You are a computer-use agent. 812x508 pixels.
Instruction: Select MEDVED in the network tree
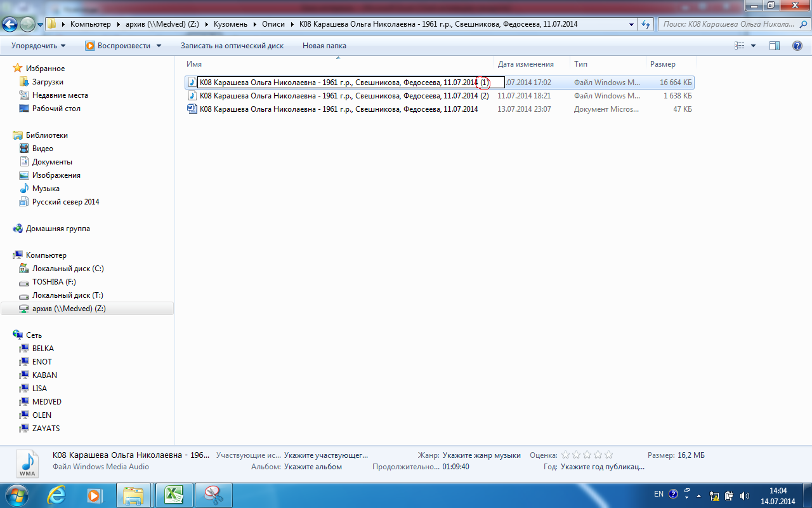pos(47,402)
